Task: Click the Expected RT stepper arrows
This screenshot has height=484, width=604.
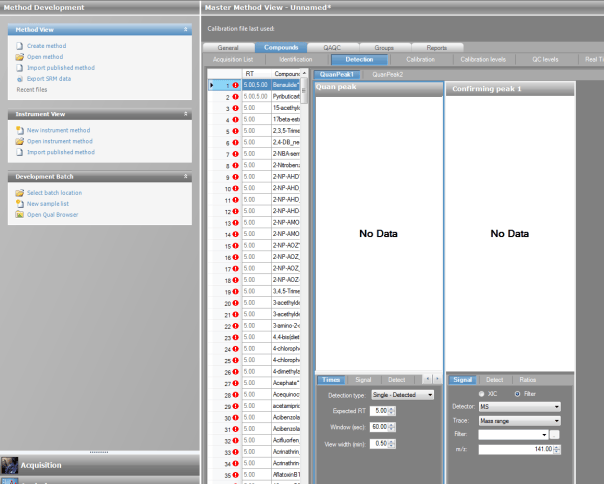Action: (392, 411)
